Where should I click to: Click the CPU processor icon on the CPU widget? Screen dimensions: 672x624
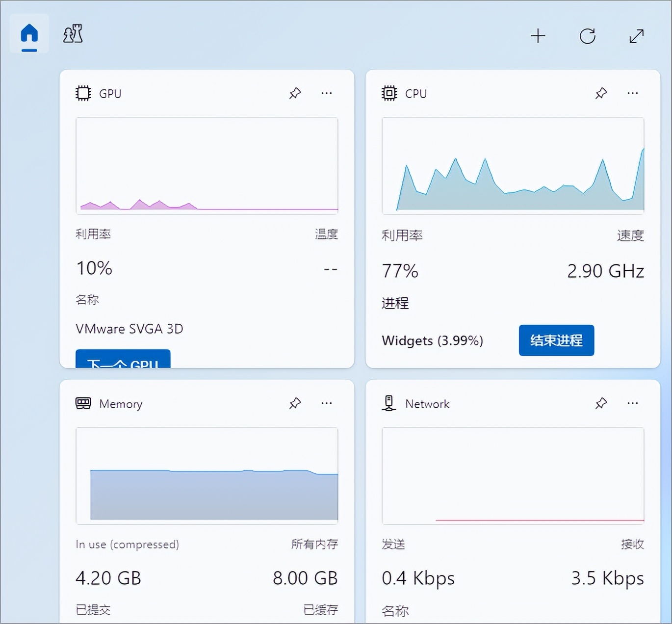(x=389, y=93)
